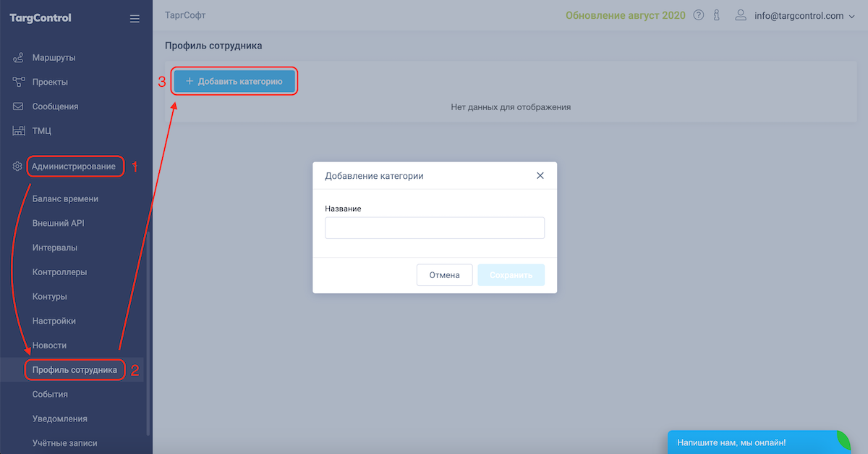This screenshot has height=454, width=868.
Task: Click the ТМЦ inventory icon
Action: click(19, 131)
